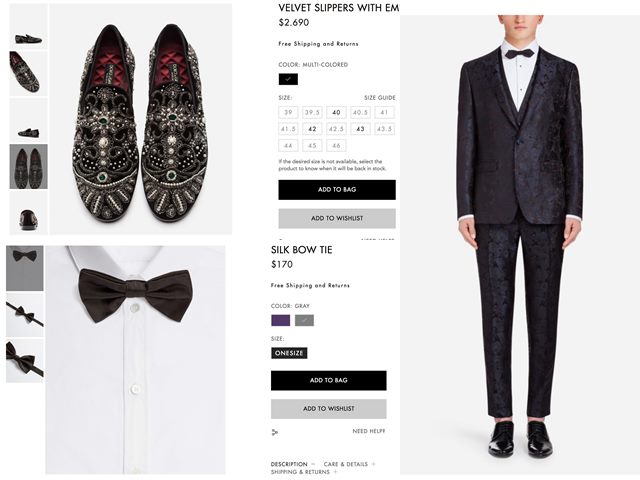Add velvet slippers to wishlist
The height and width of the screenshot is (480, 640).
point(337,218)
